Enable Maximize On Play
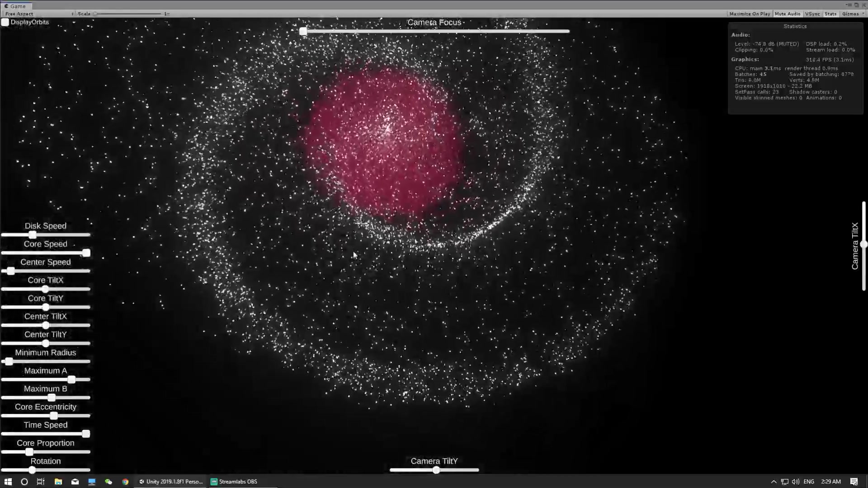 point(750,14)
